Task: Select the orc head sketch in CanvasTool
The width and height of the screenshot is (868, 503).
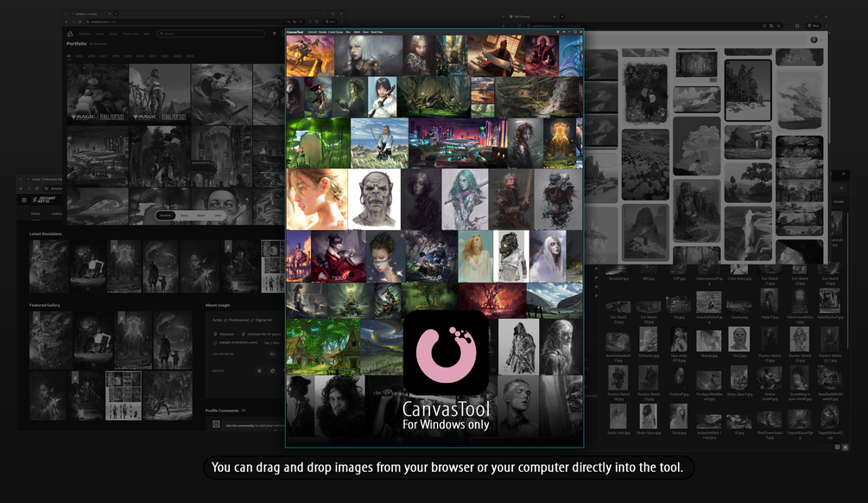Action: pos(375,199)
